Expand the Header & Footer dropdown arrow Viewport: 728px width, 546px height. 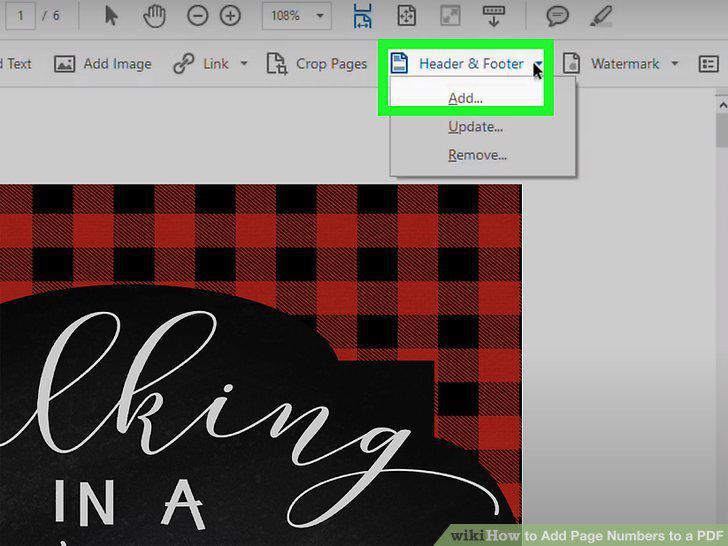click(x=538, y=64)
